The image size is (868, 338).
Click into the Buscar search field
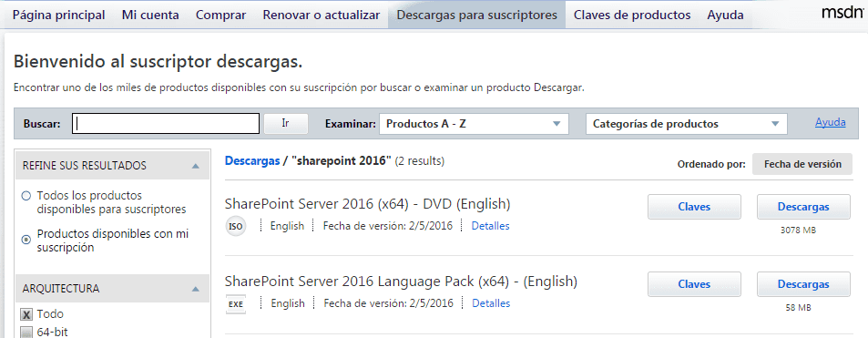tap(166, 124)
